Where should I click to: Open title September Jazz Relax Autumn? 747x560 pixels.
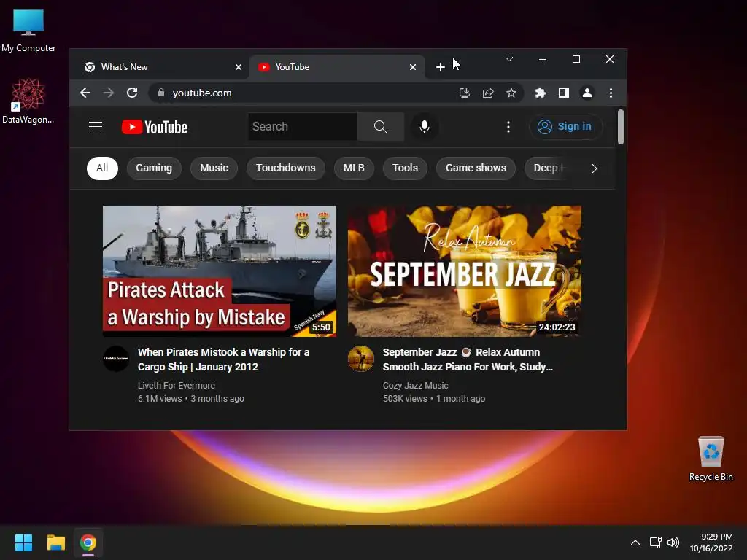(x=468, y=359)
